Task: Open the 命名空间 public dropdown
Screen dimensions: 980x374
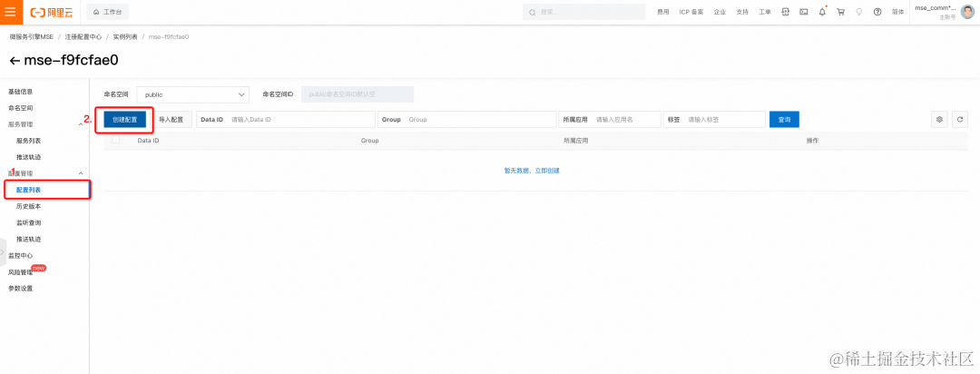Action: click(193, 94)
